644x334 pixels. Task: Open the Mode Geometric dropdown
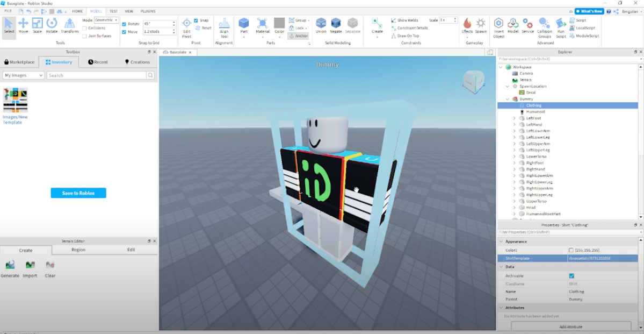pyautogui.click(x=106, y=20)
